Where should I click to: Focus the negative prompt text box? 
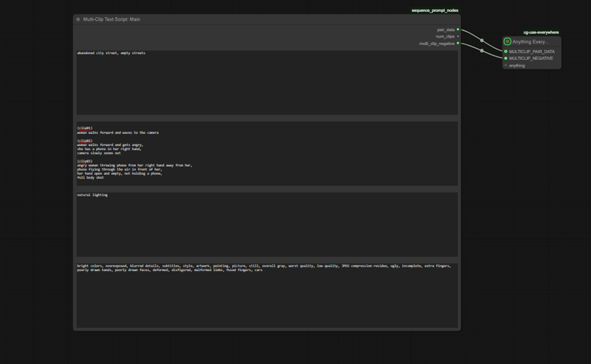point(267,296)
